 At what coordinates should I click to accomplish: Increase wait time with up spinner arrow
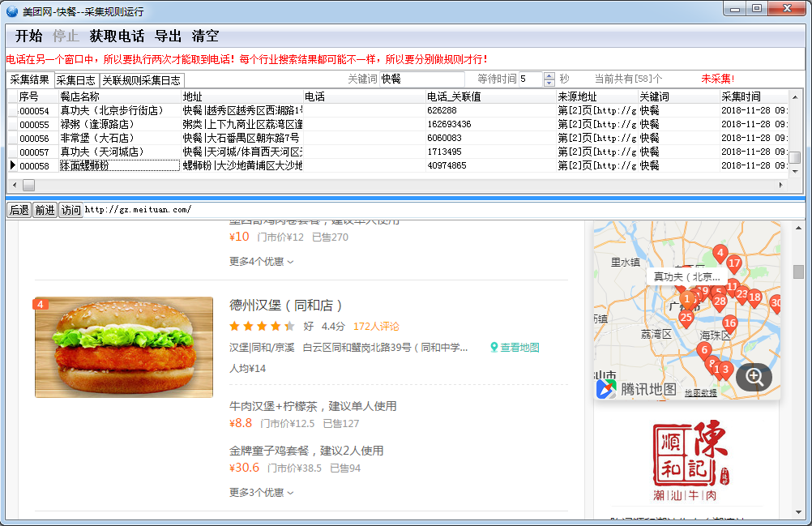(x=549, y=75)
